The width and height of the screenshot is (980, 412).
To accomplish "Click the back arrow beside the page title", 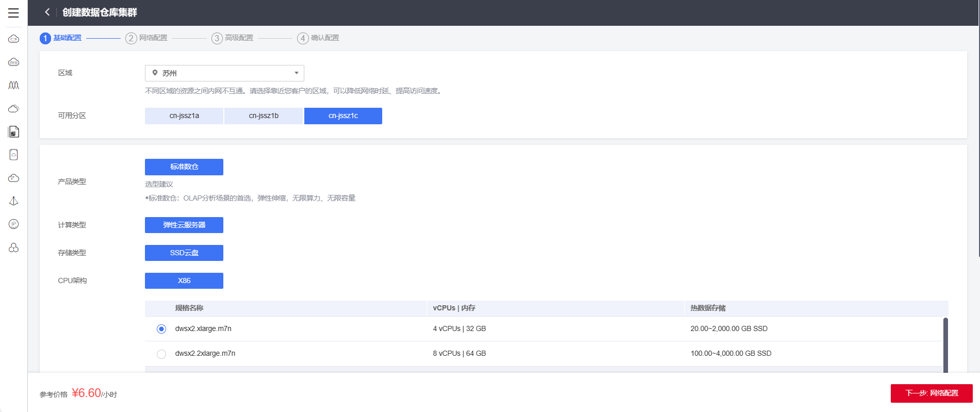I will 47,12.
